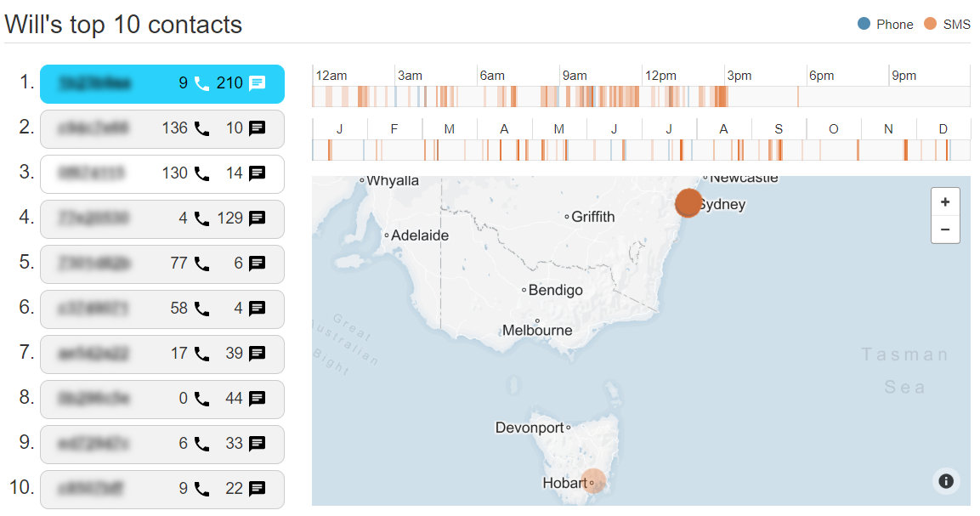Select contact number 8 with 44 messages
The height and width of the screenshot is (516, 980).
click(x=161, y=399)
